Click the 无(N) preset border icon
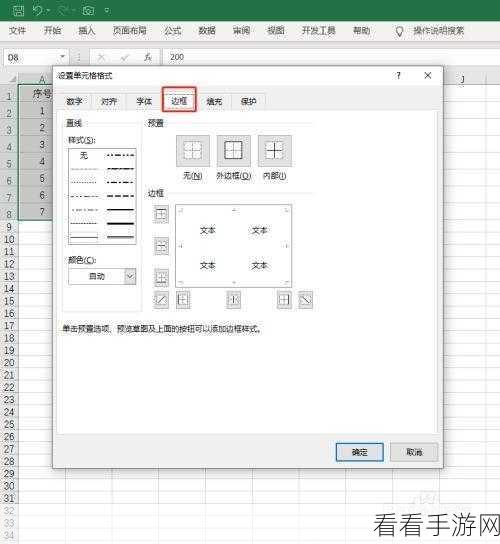Viewport: 500px width, 544px height. click(x=193, y=151)
